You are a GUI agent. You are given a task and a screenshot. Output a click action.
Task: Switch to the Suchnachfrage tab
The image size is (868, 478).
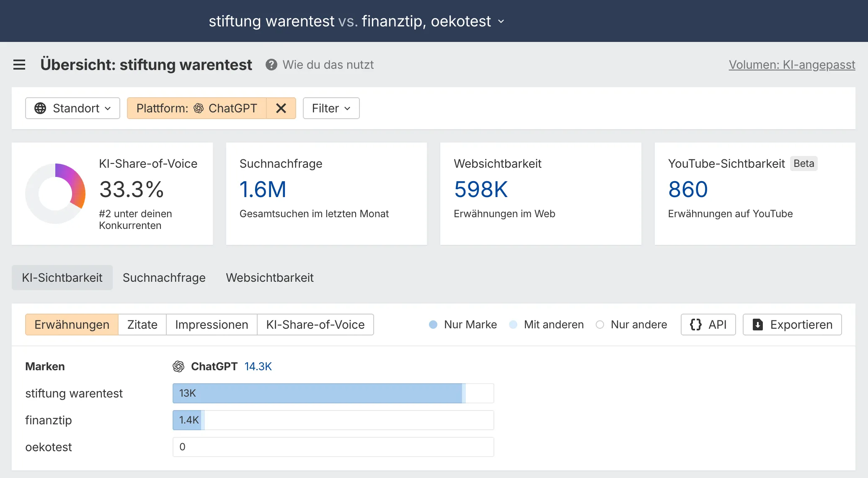click(x=164, y=278)
